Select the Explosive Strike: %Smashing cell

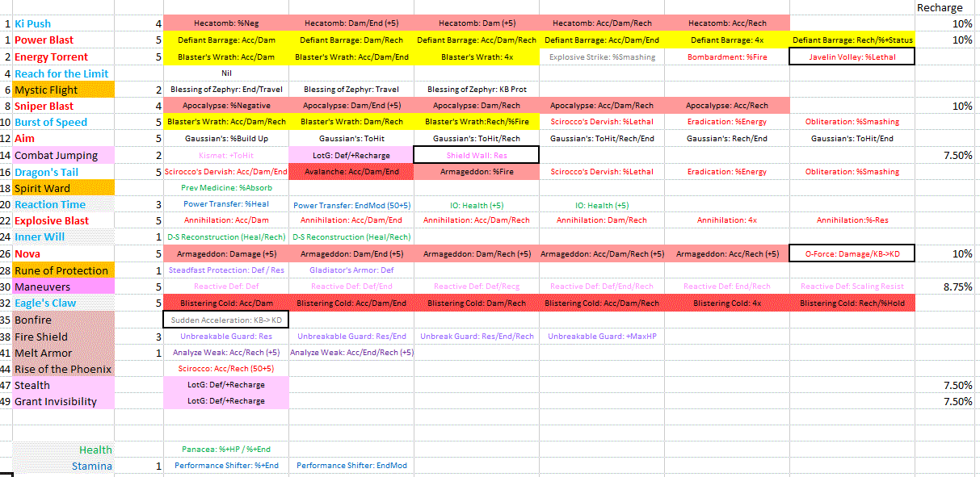[602, 56]
